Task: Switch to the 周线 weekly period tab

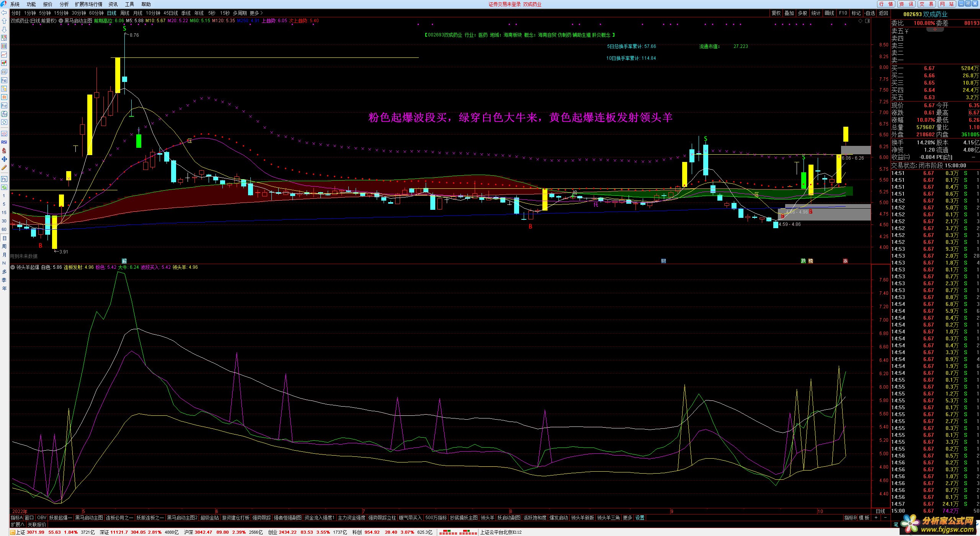Action: [x=125, y=13]
